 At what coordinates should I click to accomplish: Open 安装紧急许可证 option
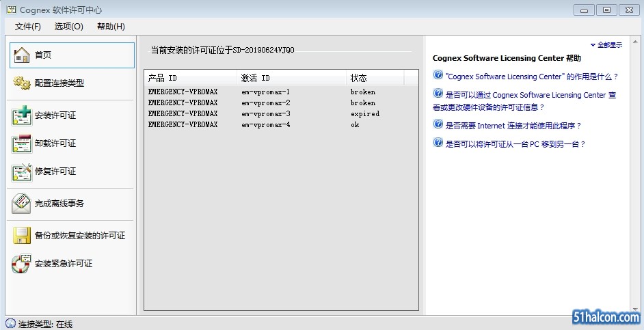pyautogui.click(x=64, y=264)
